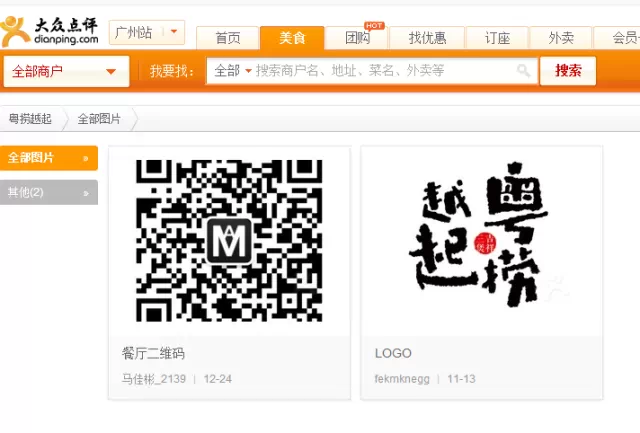
Task: Open the 粤捞越起 breadcrumb link
Action: click(x=30, y=119)
